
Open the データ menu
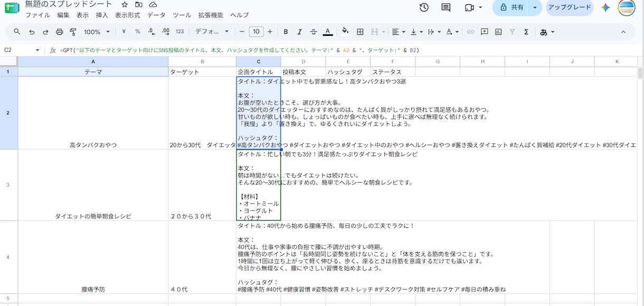[156, 15]
